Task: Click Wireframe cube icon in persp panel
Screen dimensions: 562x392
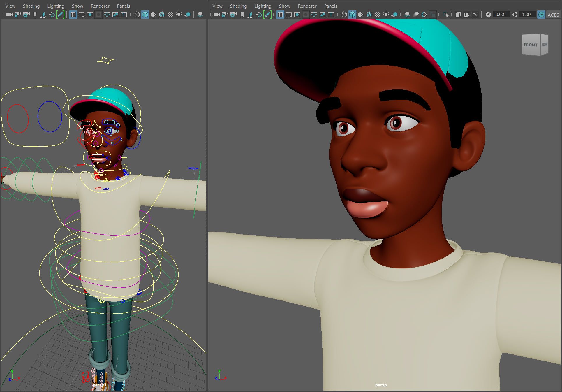Action: [x=344, y=15]
